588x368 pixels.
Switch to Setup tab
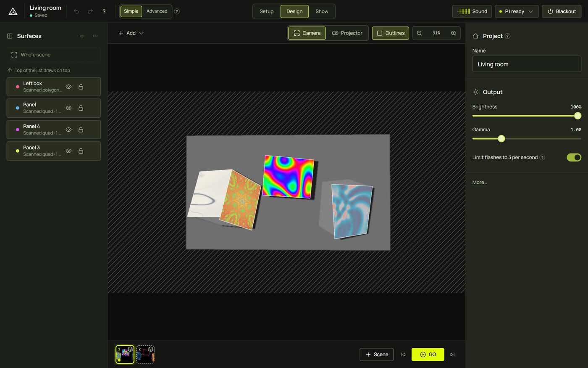266,11
